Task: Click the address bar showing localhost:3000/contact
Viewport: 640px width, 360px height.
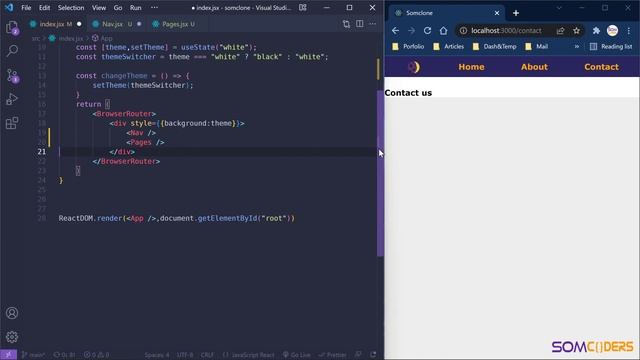Action: point(507,31)
